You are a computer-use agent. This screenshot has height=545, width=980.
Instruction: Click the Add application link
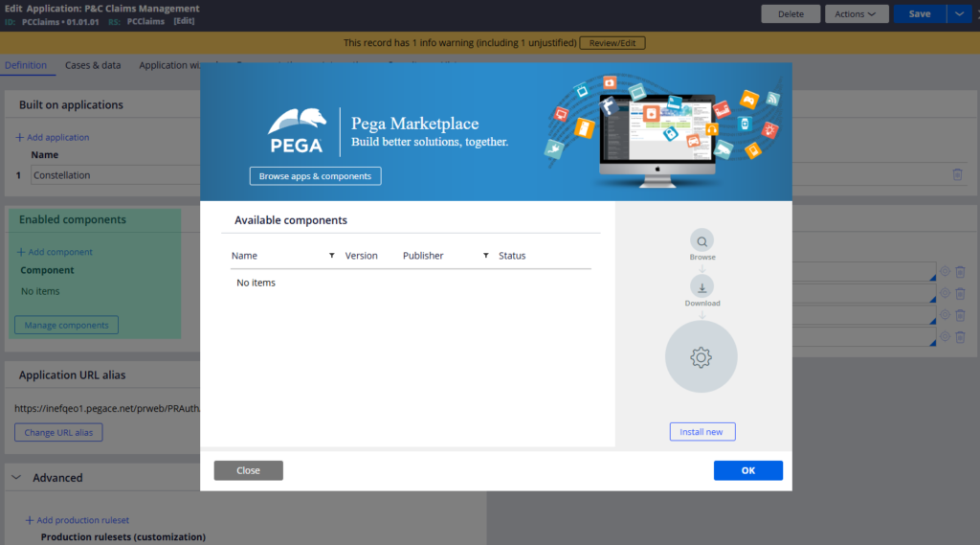(53, 137)
